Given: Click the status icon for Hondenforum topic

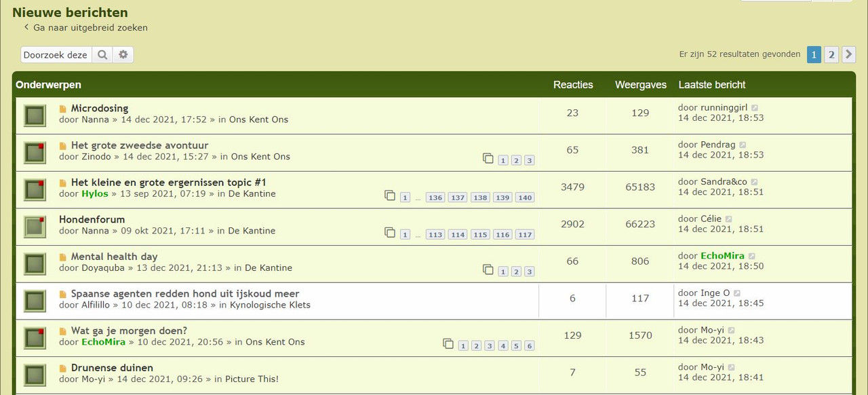Looking at the screenshot, I should [x=35, y=227].
